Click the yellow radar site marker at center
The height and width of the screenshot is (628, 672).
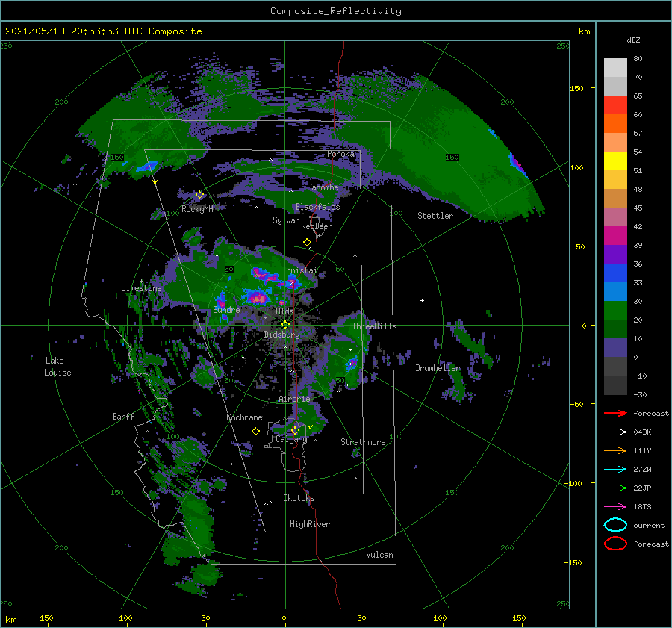[x=285, y=325]
